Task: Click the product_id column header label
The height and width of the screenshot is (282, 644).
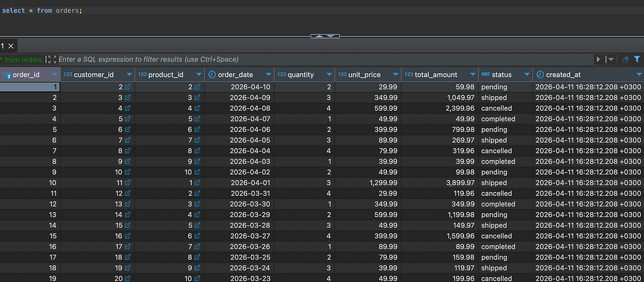Action: click(165, 75)
